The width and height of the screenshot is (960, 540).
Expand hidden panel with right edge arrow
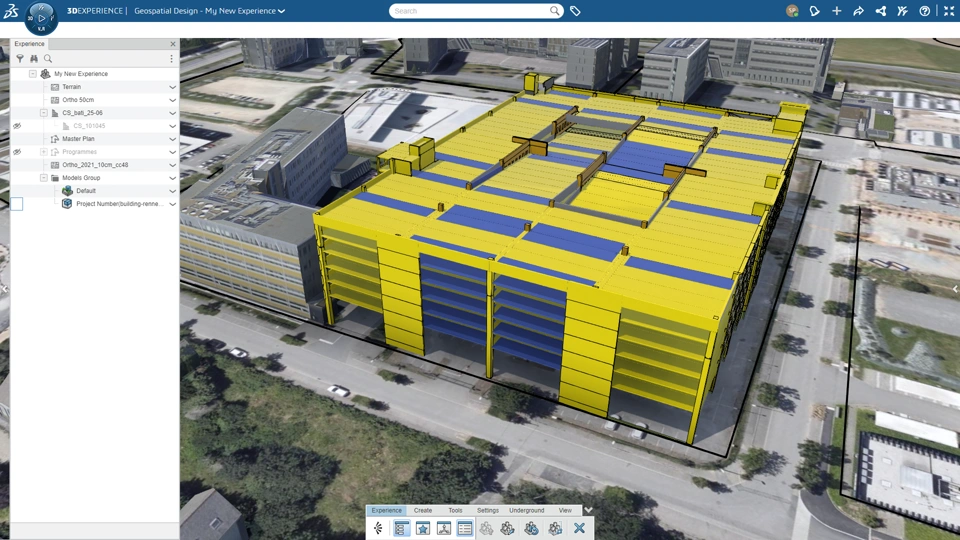pyautogui.click(x=955, y=289)
